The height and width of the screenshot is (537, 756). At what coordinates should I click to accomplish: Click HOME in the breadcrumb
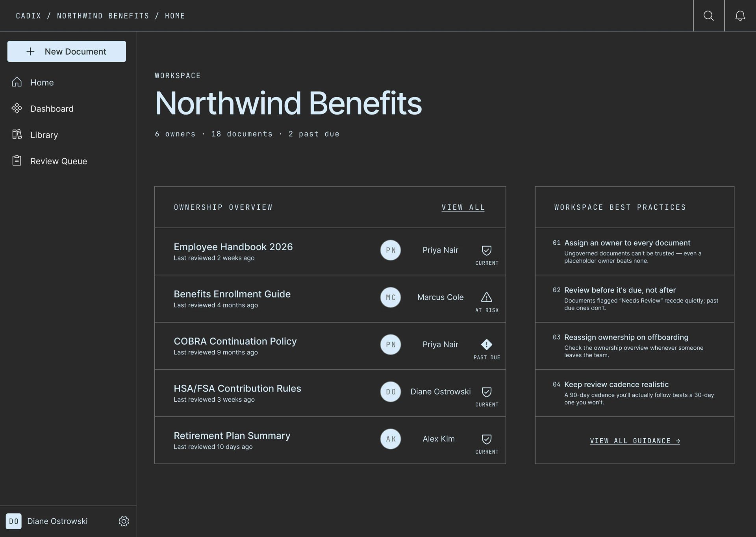coord(175,16)
